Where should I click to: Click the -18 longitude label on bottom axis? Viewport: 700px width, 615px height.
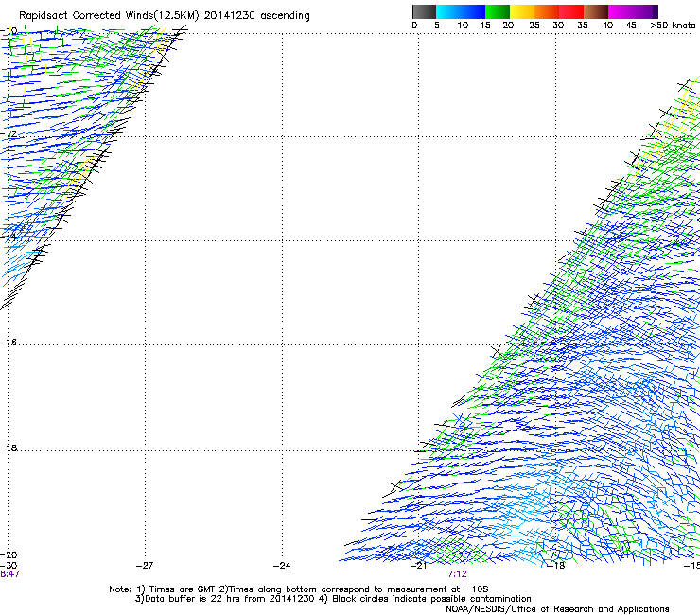point(556,566)
